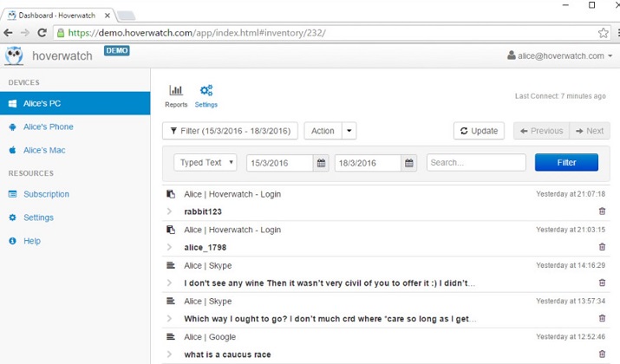Delete the 'what is a caucus race' entry
The image size is (620, 364).
pyautogui.click(x=602, y=354)
